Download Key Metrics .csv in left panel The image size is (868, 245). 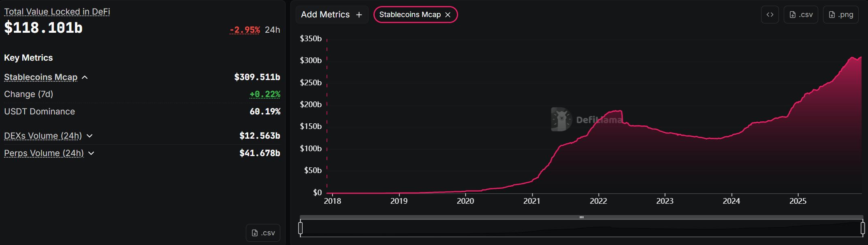point(263,233)
